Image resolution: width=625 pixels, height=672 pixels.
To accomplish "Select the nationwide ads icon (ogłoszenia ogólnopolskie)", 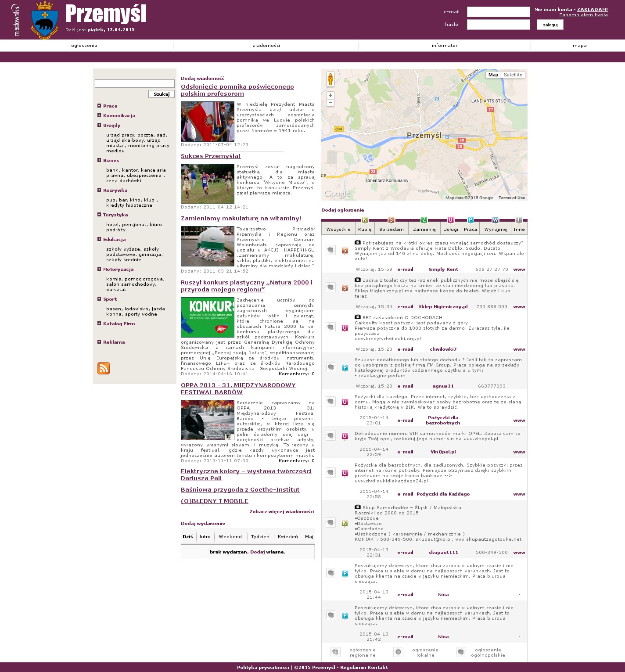I will pyautogui.click(x=461, y=652).
